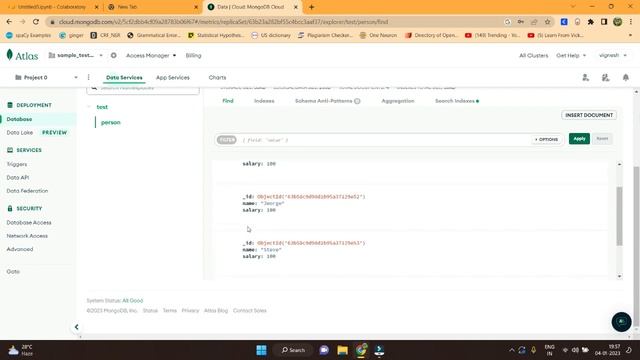The height and width of the screenshot is (360, 640).
Task: Open Data API in sidebar
Action: (18, 178)
